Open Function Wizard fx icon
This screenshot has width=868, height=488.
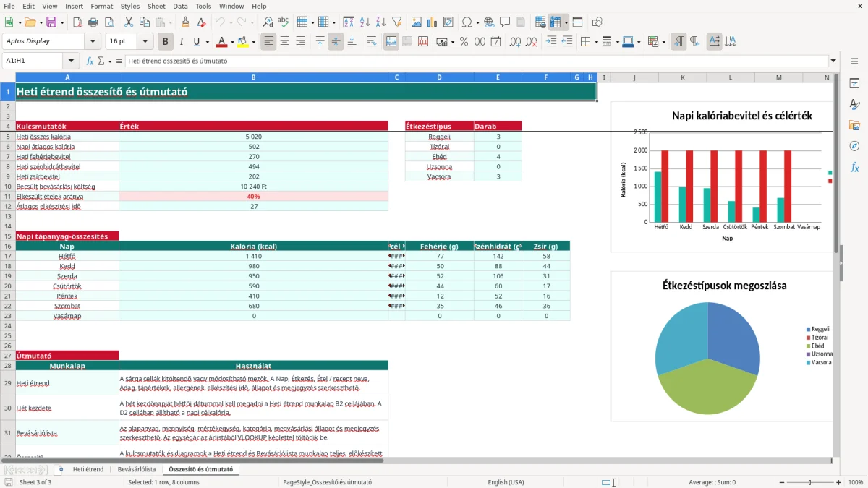[90, 61]
